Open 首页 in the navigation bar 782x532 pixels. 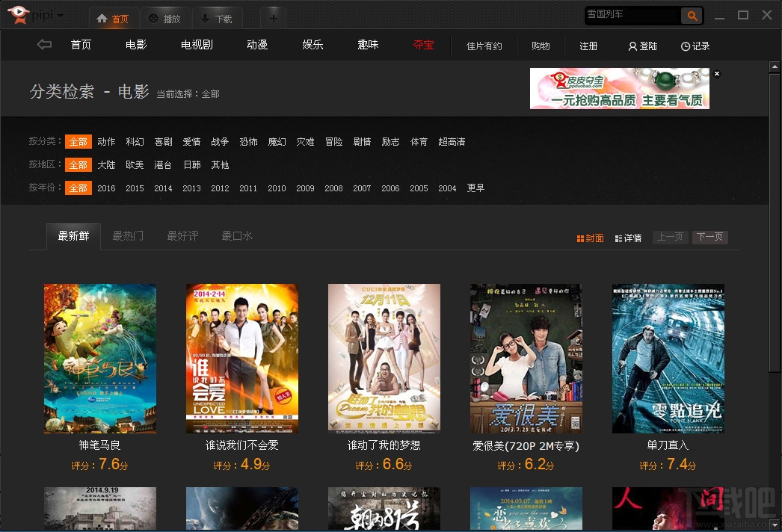coord(81,45)
